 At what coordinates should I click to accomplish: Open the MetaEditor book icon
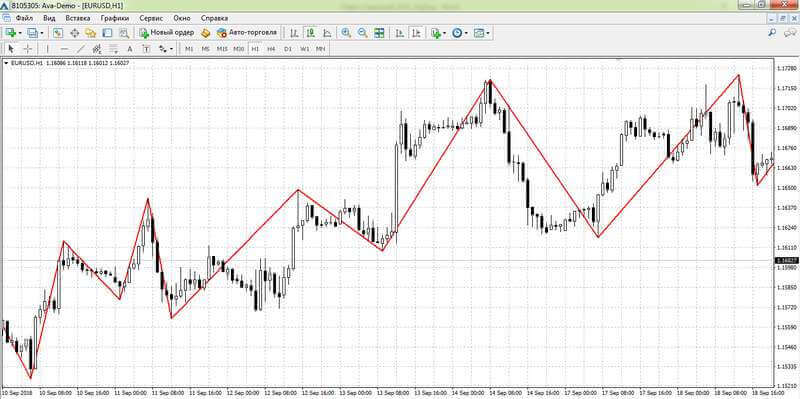pyautogui.click(x=206, y=33)
